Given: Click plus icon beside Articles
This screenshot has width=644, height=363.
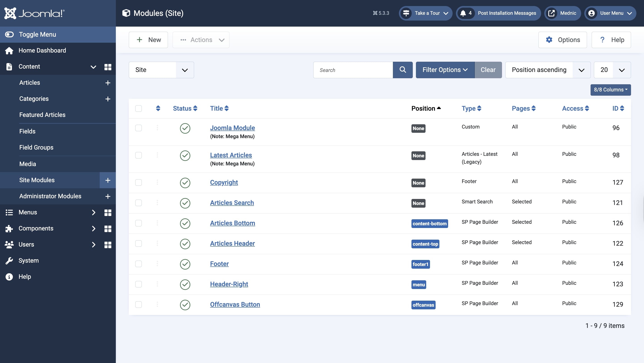Looking at the screenshot, I should click(x=108, y=83).
